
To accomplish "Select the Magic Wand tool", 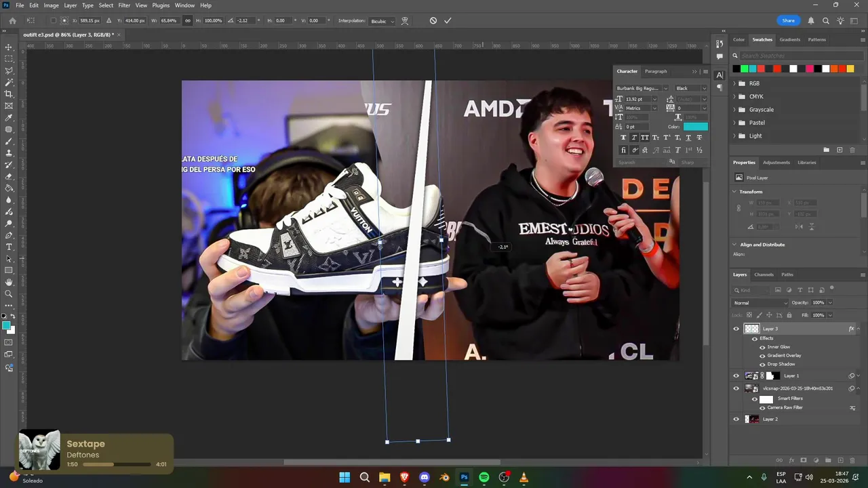I will pyautogui.click(x=9, y=82).
